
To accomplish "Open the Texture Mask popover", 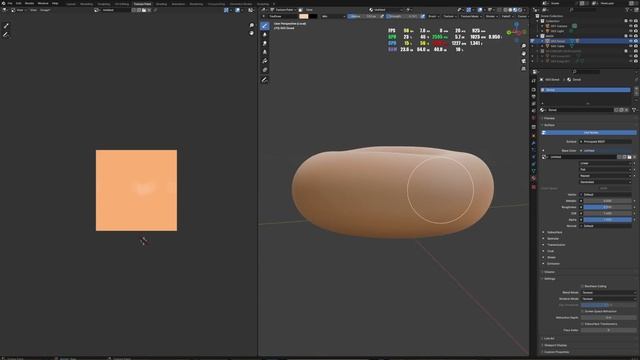I will click(x=471, y=16).
